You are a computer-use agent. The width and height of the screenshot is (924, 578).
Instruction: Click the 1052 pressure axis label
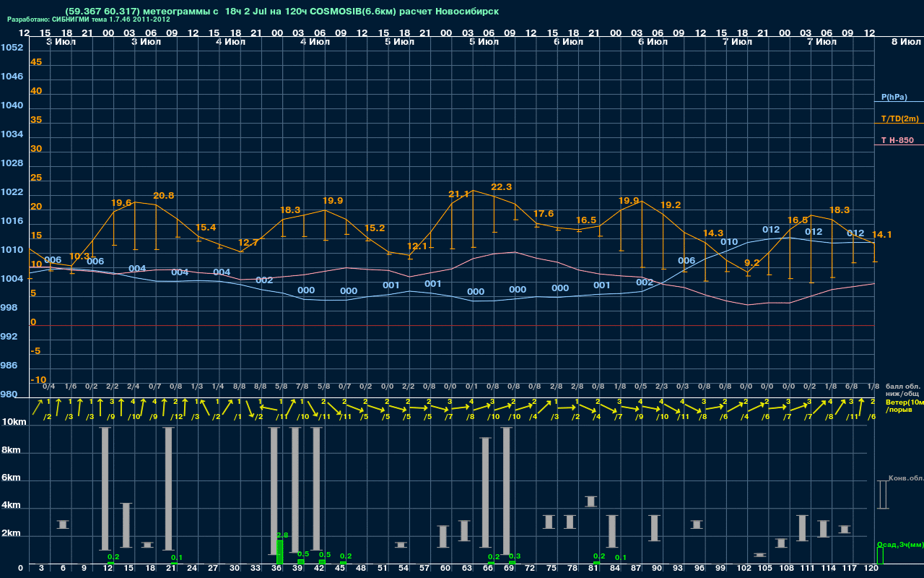pos(12,48)
